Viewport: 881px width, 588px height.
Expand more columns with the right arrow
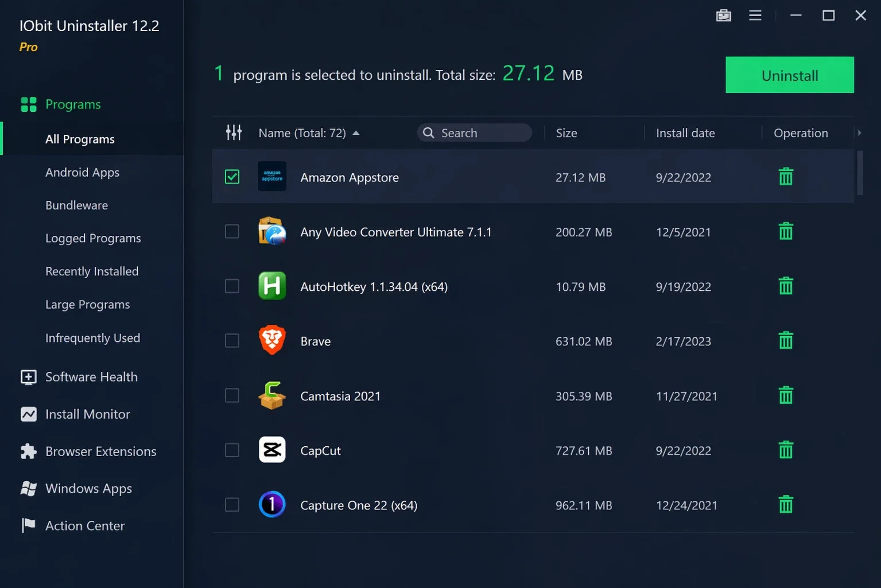[x=859, y=133]
